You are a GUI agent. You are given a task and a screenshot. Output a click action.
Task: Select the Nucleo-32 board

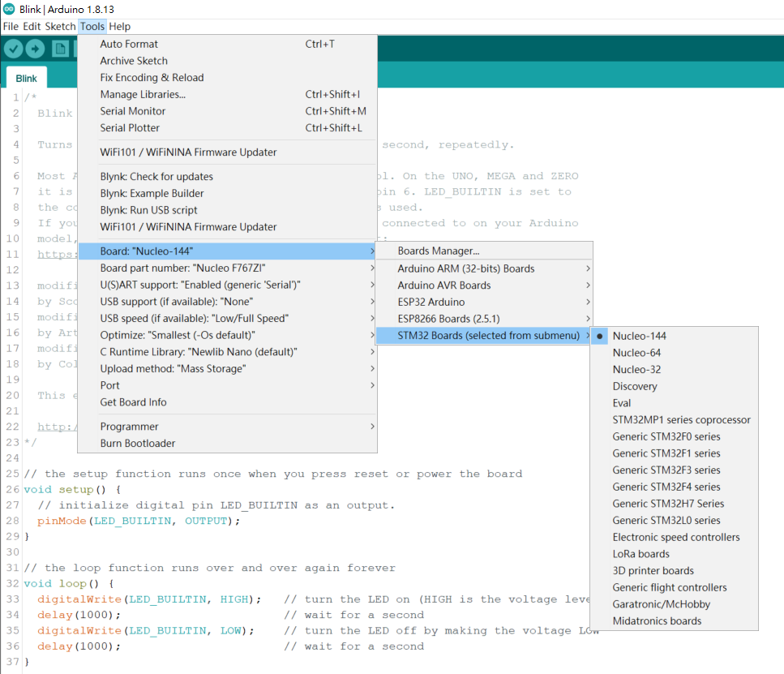(x=674, y=369)
